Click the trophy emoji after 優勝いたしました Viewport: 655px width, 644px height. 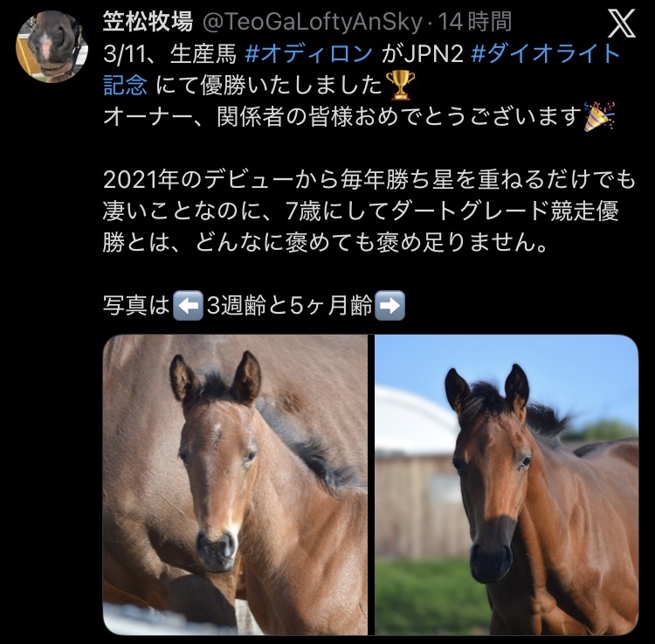tap(400, 86)
